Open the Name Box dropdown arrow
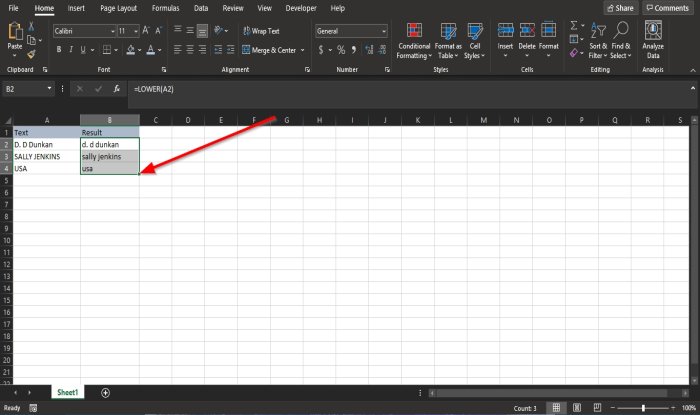Viewport: 700px width, 415px height. [49, 89]
